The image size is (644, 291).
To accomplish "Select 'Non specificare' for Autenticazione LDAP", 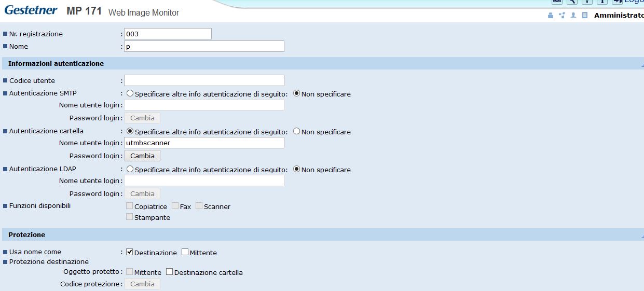I will (297, 169).
